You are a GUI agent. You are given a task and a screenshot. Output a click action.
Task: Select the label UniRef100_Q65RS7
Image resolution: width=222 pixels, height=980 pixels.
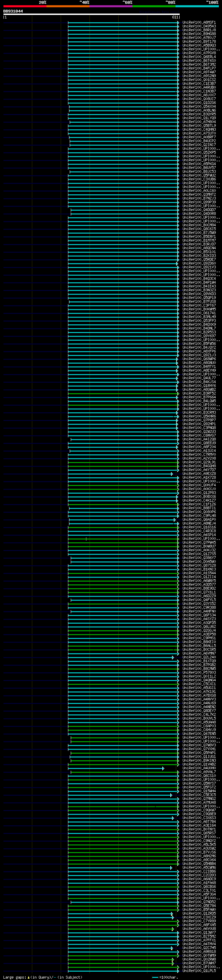pos(199,833)
